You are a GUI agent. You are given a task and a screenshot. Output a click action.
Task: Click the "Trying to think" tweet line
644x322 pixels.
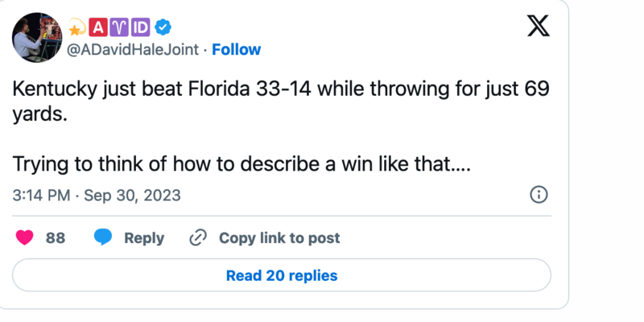[241, 165]
